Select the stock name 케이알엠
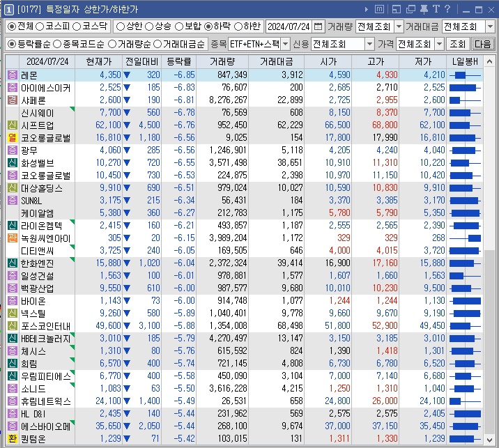 tap(38, 213)
